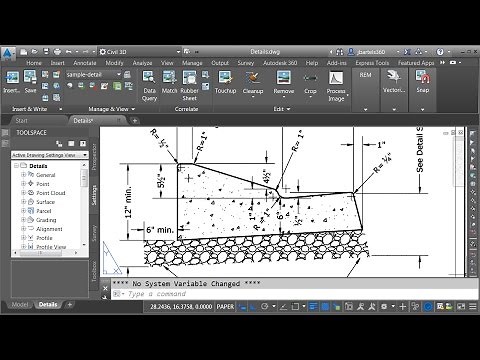Toggle lineweight display in status bar

[x=313, y=306]
